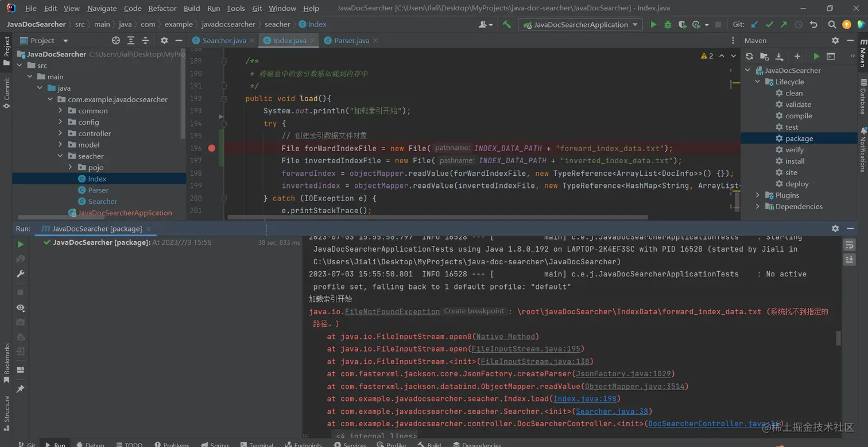
Task: Rerun Maven build in Run panel
Action: pyautogui.click(x=21, y=244)
